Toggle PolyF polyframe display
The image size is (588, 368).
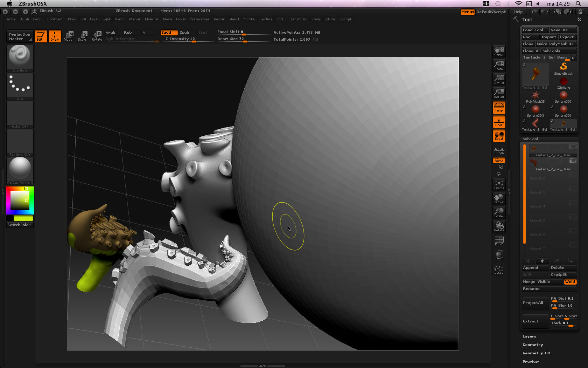click(x=499, y=241)
